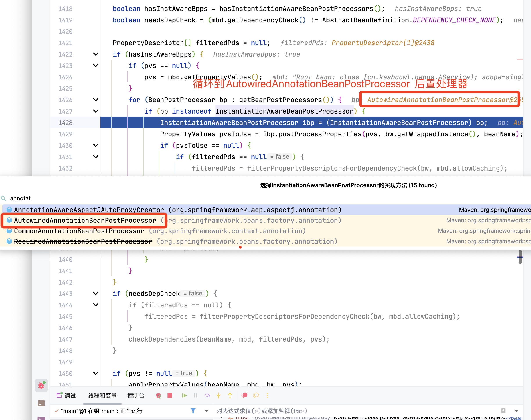The image size is (531, 420).
Task: Stop the debug session with red square
Action: (x=170, y=395)
